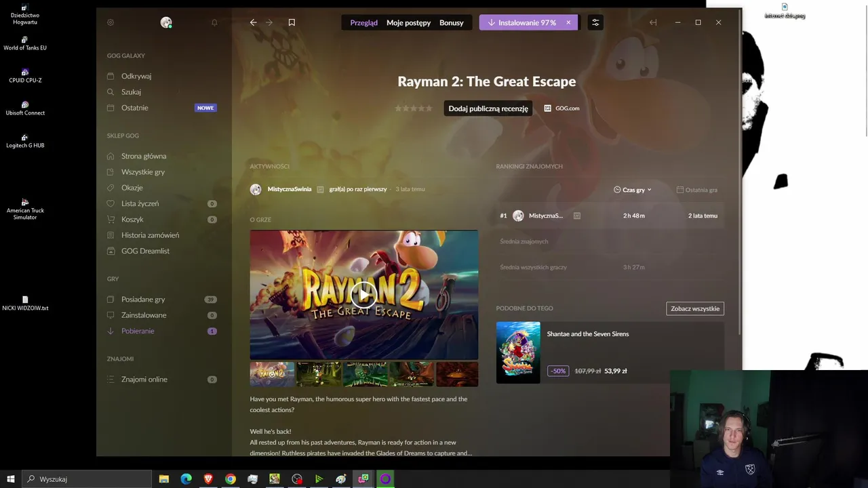Select the third screenshot thumbnail
Image resolution: width=868 pixels, height=488 pixels.
365,374
